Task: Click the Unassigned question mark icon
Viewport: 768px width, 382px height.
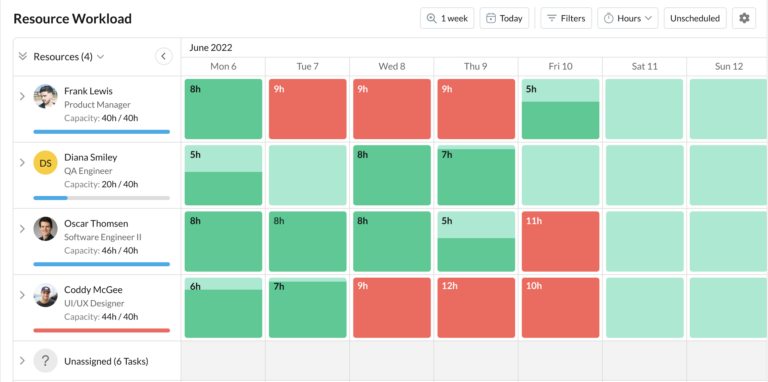Action: [x=46, y=361]
